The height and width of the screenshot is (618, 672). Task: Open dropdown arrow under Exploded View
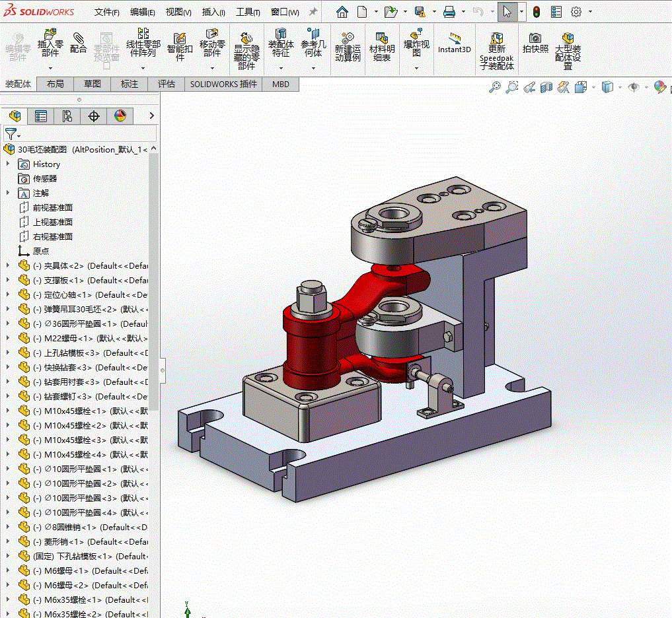416,68
